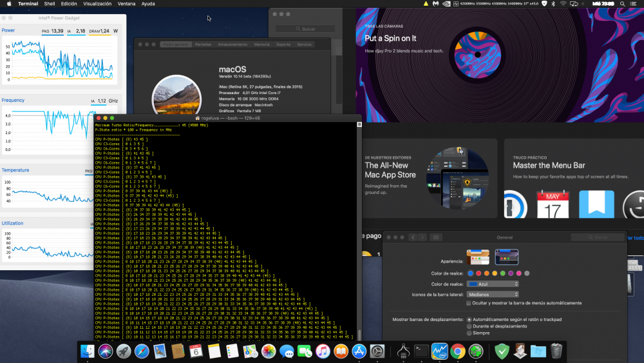Switch to the Almacenamiento tab

point(232,44)
